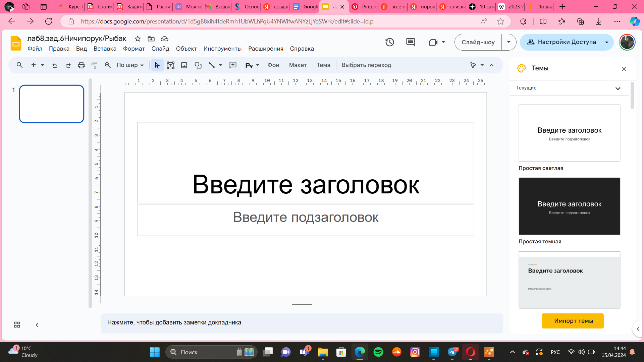Open the zoom magnifier tool
The image size is (644, 362).
(108, 65)
